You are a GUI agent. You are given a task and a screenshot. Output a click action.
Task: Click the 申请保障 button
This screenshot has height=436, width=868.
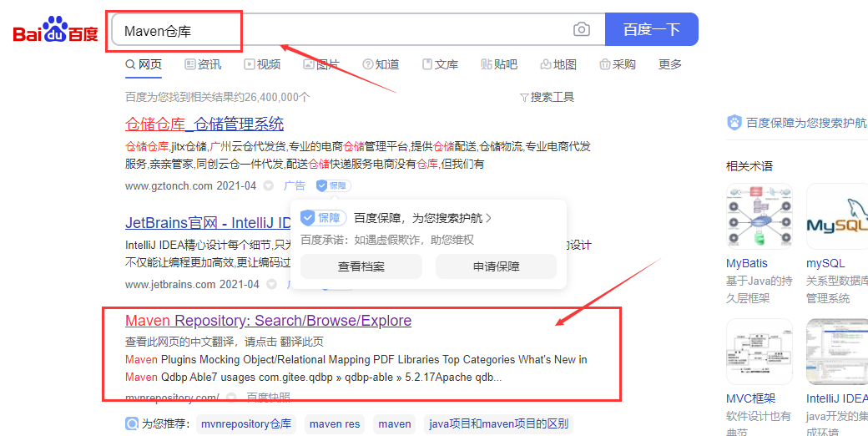click(x=496, y=266)
